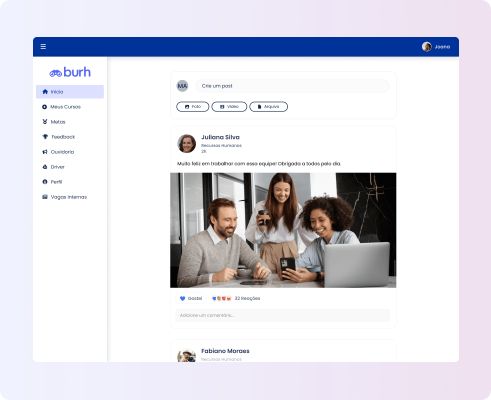Click the Metas medal icon
Image resolution: width=491 pixels, height=400 pixels.
tap(45, 122)
